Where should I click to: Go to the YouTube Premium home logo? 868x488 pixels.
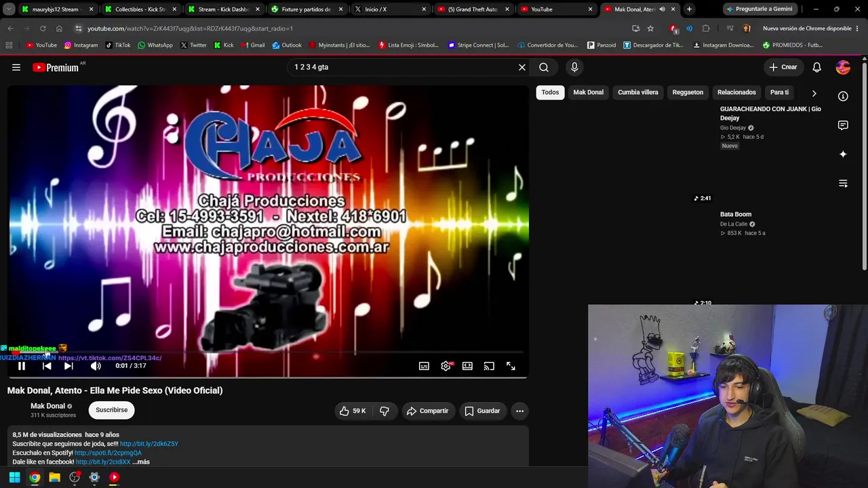pyautogui.click(x=56, y=68)
